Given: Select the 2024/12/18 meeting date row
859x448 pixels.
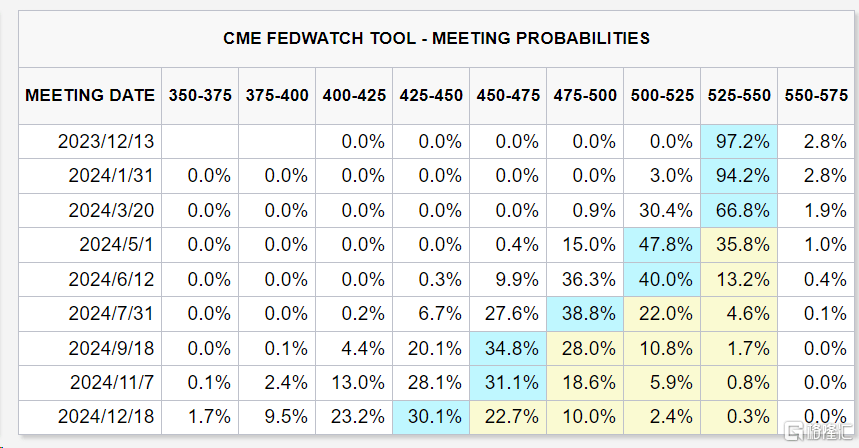Looking at the screenshot, I should point(106,416).
